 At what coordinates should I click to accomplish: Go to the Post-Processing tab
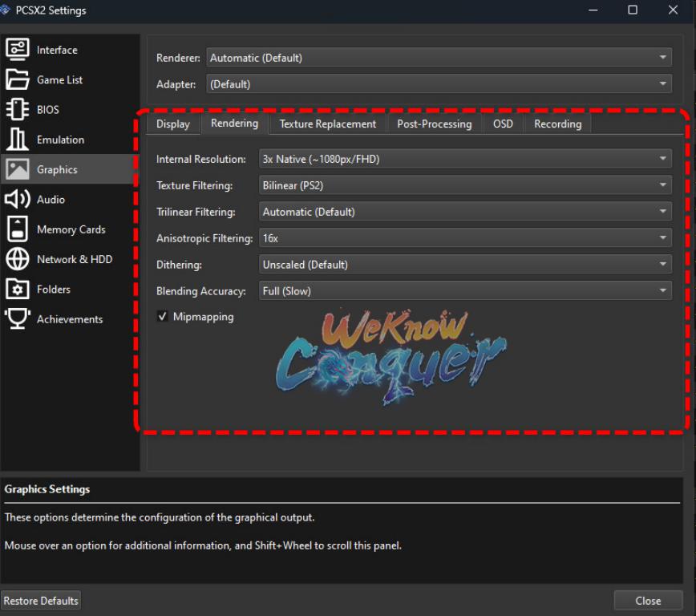pyautogui.click(x=434, y=124)
